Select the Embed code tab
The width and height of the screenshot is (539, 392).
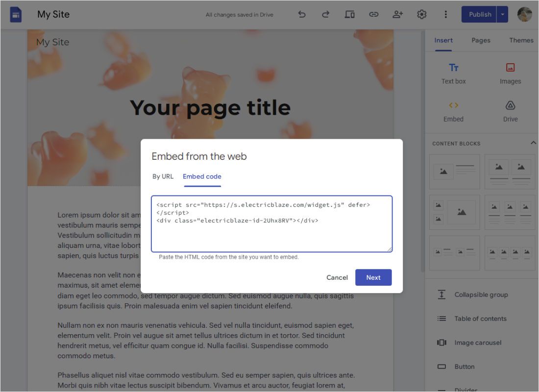pos(202,176)
